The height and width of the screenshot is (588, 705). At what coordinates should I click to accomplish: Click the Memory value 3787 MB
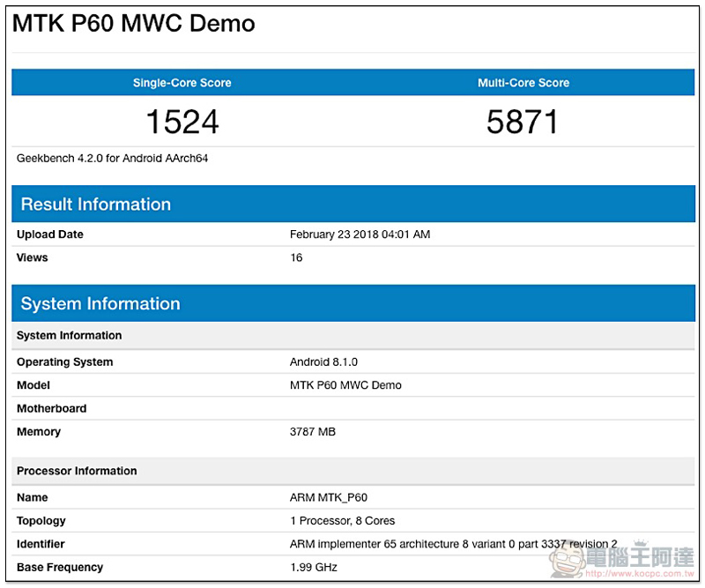(313, 432)
